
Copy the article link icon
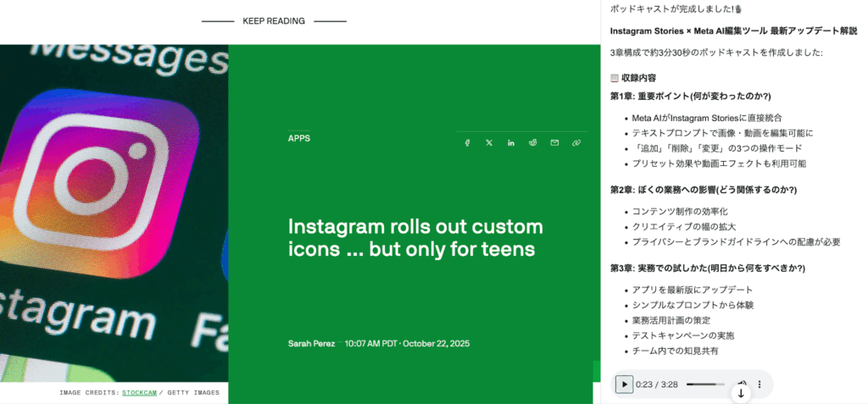point(576,142)
